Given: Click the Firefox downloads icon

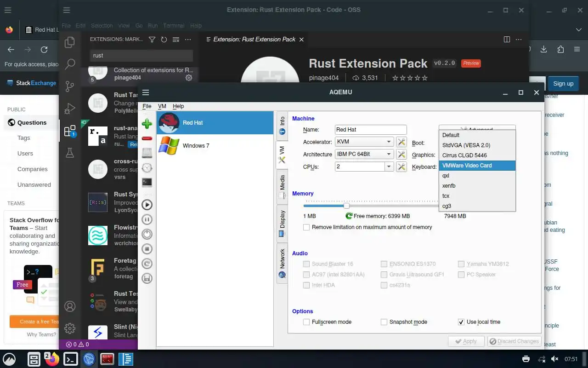Looking at the screenshot, I should (x=544, y=49).
